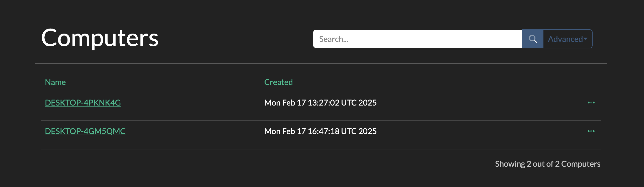Click the caret arrow beside Advanced
The image size is (644, 187).
(585, 39)
